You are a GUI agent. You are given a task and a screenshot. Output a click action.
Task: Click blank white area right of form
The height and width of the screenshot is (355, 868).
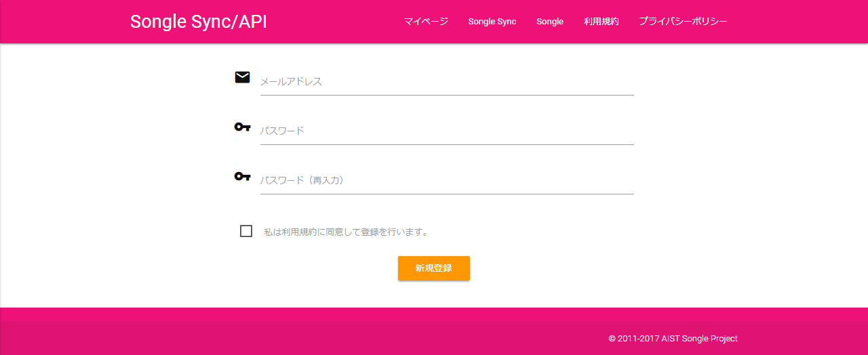pos(746,169)
